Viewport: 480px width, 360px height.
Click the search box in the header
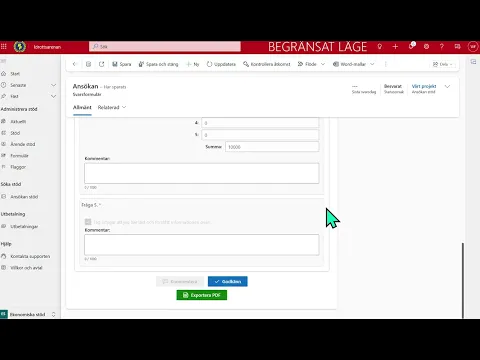[x=165, y=47]
